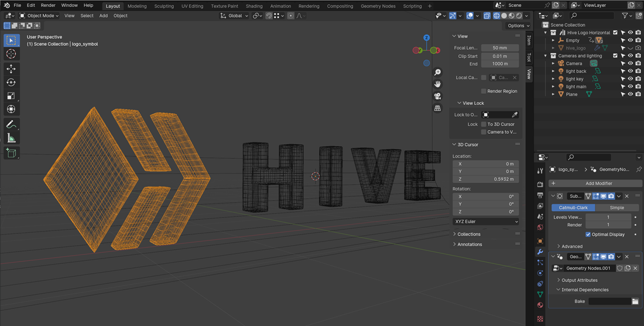
Task: Click the Z axis on navigation gizmo
Action: click(426, 38)
